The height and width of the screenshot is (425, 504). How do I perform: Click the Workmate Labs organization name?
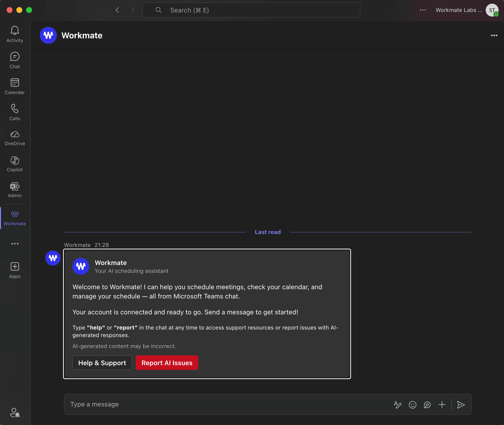[x=459, y=10]
